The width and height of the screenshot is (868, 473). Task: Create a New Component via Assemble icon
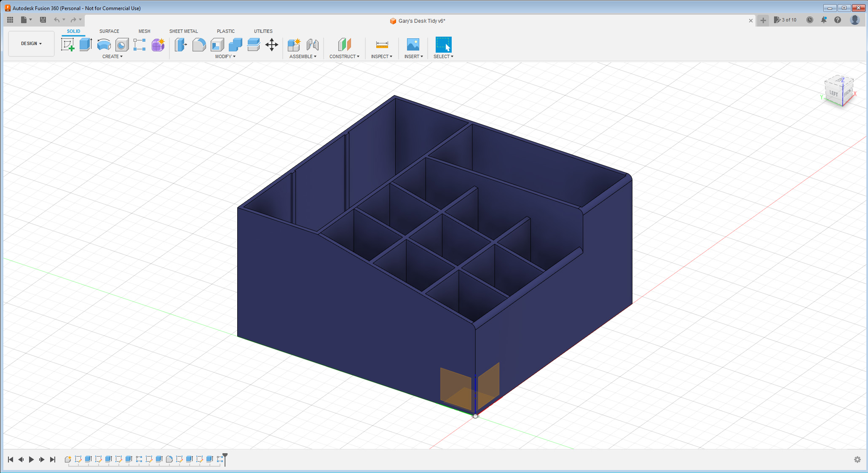[293, 44]
